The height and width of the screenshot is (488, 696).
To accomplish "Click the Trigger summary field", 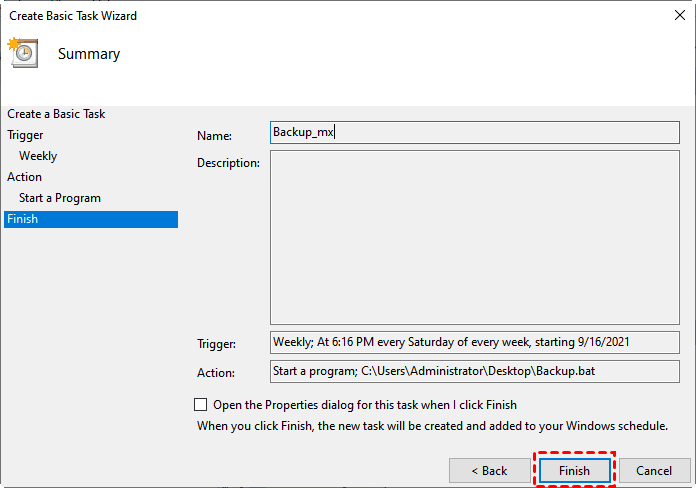I will pyautogui.click(x=474, y=342).
